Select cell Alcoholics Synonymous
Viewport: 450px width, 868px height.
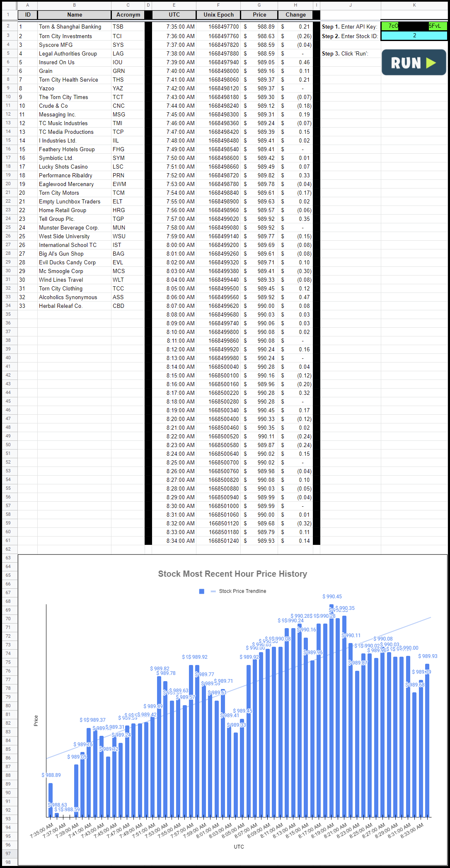75,297
